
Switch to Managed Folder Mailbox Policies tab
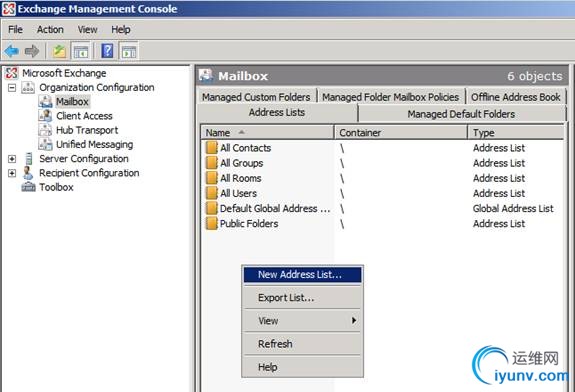pos(391,97)
